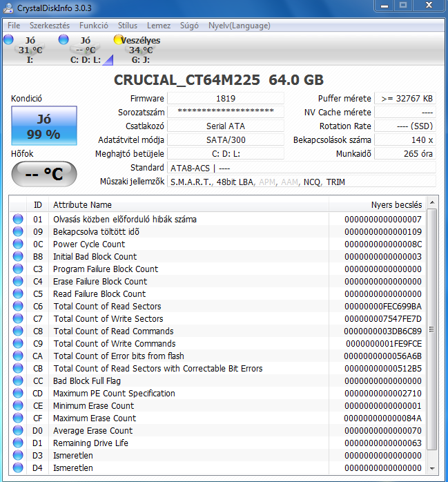Select the Total Count of Write Commands row
The width and height of the screenshot is (448, 482).
coord(217,343)
